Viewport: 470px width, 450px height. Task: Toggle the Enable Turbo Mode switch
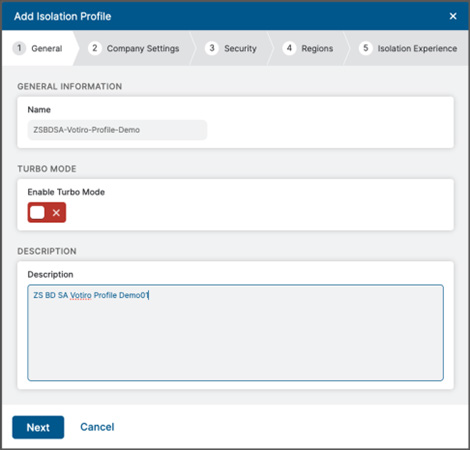pos(47,212)
